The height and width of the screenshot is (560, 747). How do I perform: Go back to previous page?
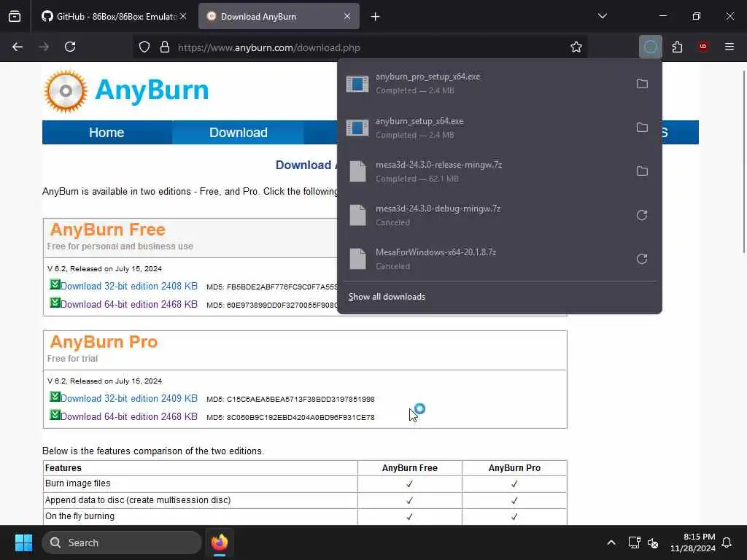tap(18, 47)
